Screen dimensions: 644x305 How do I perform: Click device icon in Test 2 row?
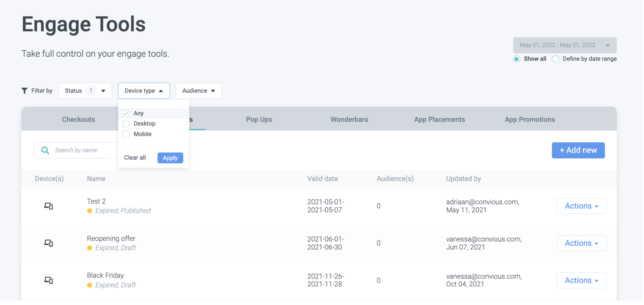[48, 206]
